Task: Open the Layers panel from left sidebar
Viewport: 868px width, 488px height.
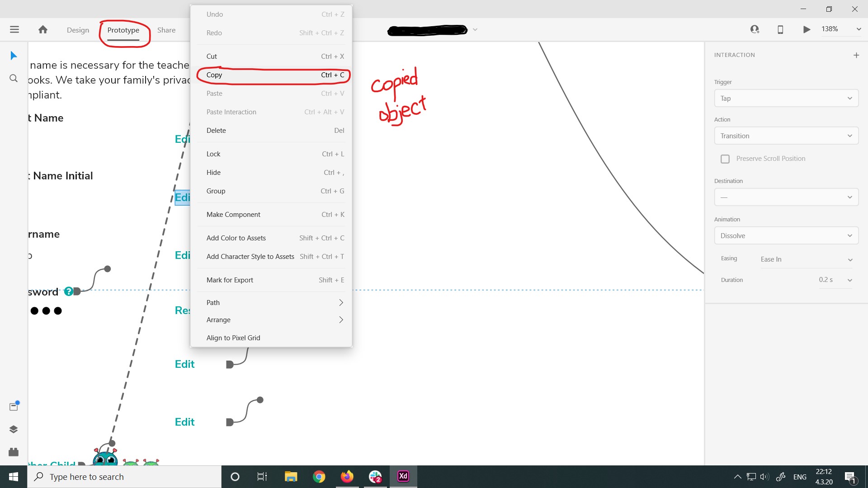Action: [x=14, y=429]
